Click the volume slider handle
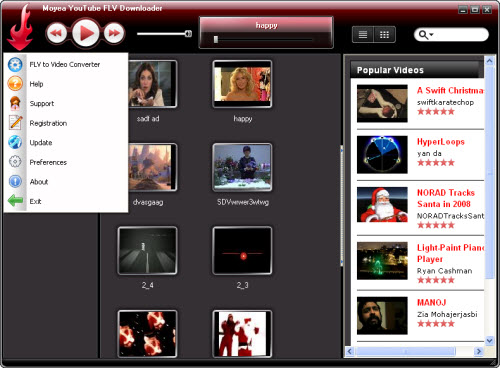This screenshot has width=500, height=368. pyautogui.click(x=188, y=33)
